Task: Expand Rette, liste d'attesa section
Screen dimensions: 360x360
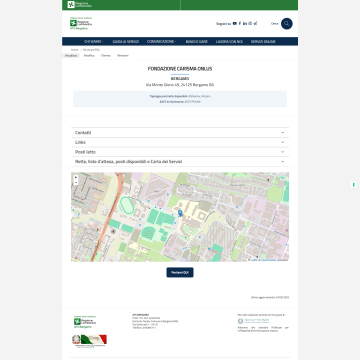Action: click(180, 162)
